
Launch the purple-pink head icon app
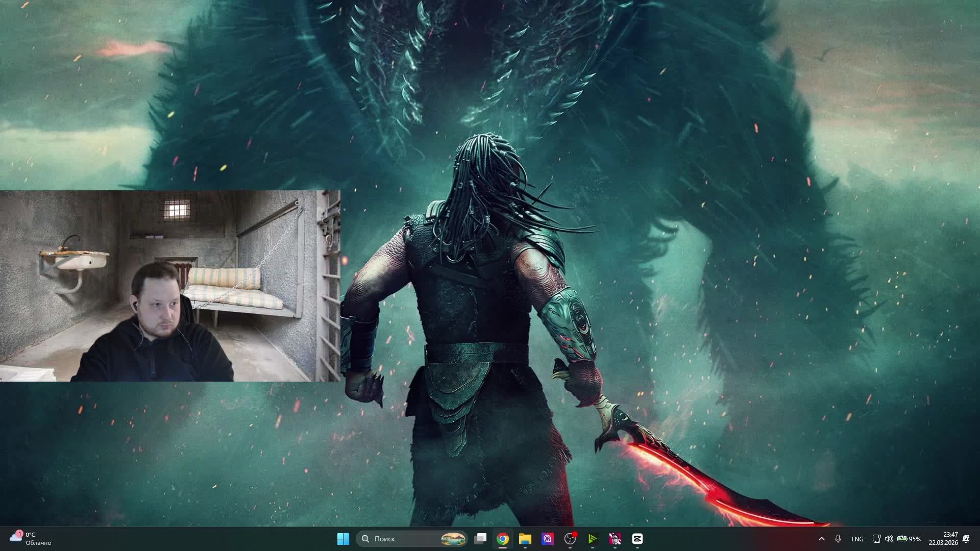pyautogui.click(x=548, y=539)
